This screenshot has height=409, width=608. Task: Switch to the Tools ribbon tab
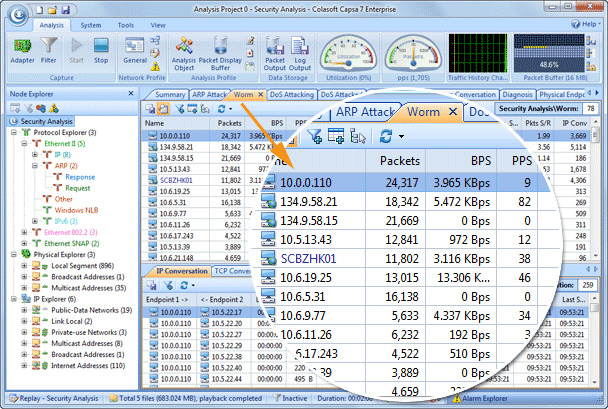[126, 25]
